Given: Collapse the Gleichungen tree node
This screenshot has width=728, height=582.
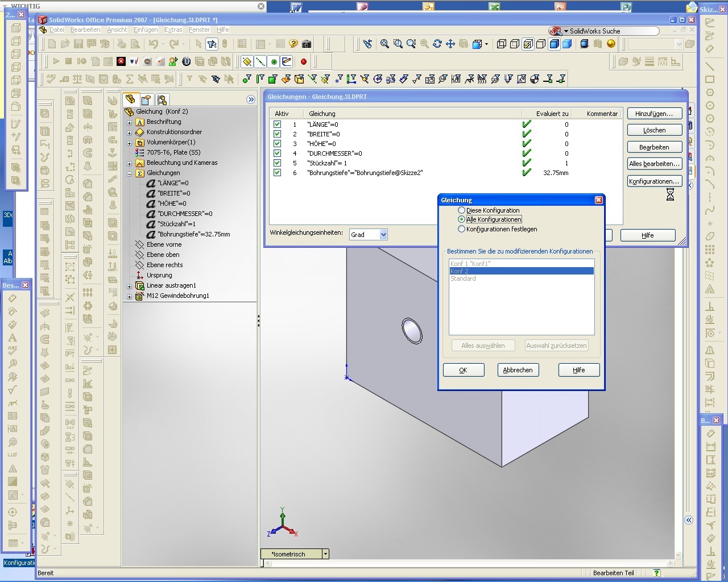Looking at the screenshot, I should pyautogui.click(x=129, y=173).
